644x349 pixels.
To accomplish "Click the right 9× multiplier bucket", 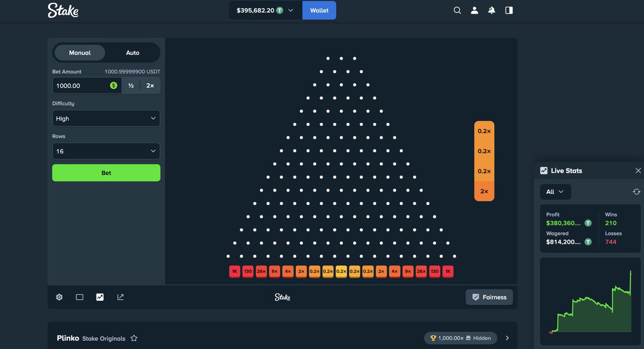I will tap(408, 272).
